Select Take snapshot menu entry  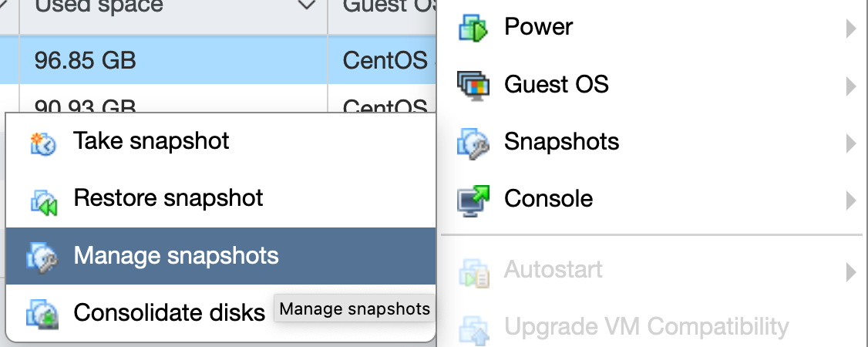151,142
